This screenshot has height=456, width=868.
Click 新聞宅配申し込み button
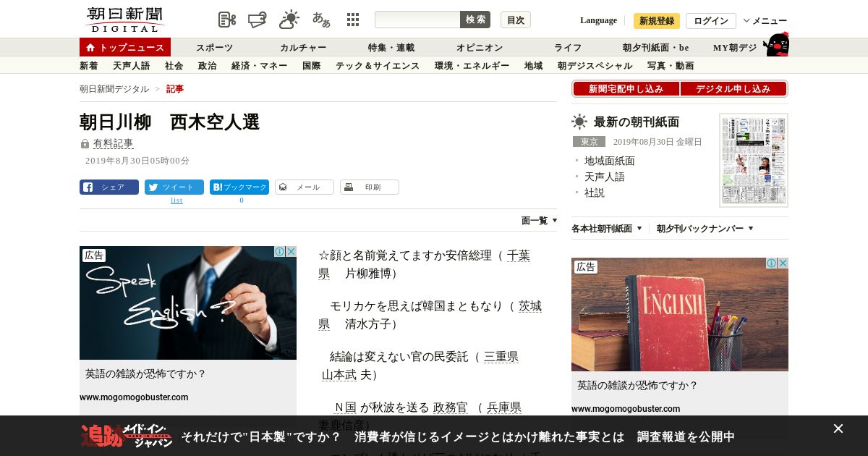pos(626,89)
